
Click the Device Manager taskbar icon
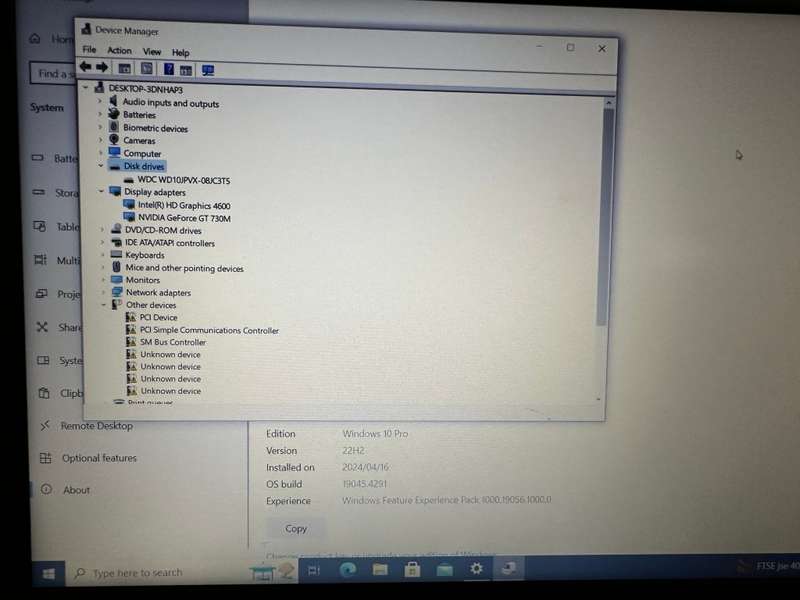pos(508,567)
